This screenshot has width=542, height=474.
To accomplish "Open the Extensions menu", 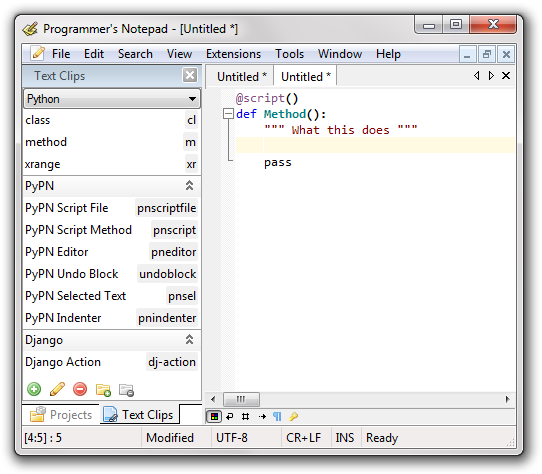I will (233, 54).
